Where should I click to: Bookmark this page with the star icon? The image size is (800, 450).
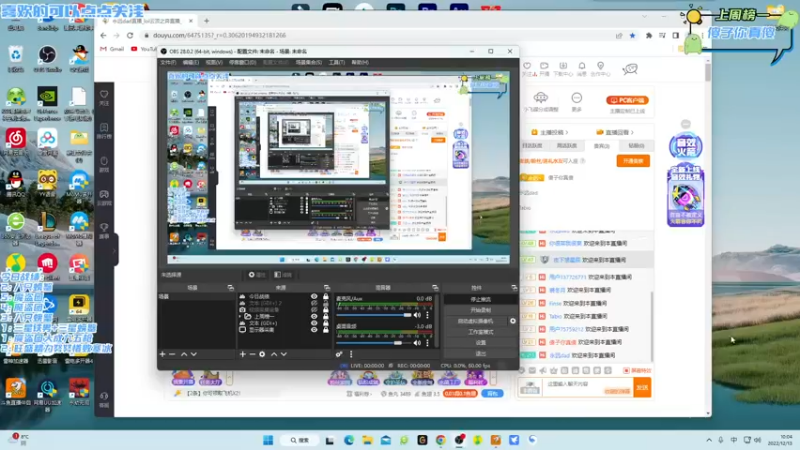coord(633,35)
